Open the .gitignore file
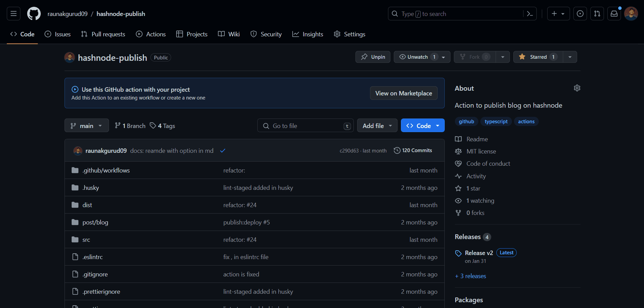Screen dimensions: 644x308 point(95,274)
